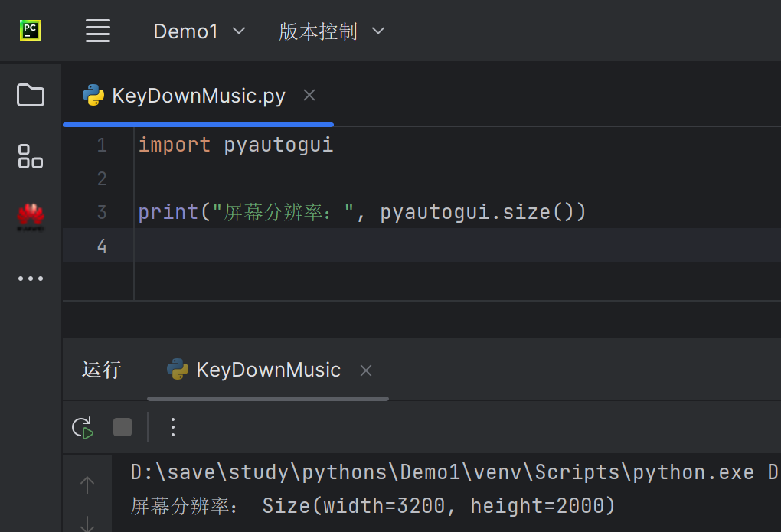Show more tool windows via ellipsis
781x532 pixels.
point(31,279)
